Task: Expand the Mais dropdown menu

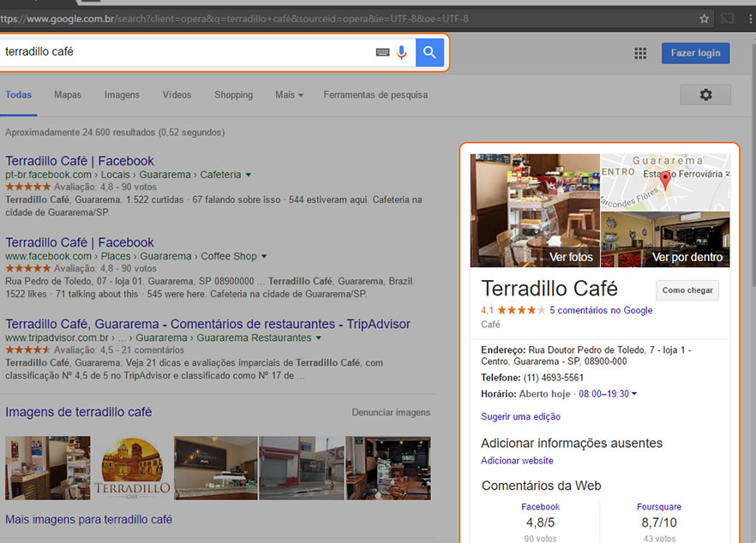Action: (x=289, y=95)
